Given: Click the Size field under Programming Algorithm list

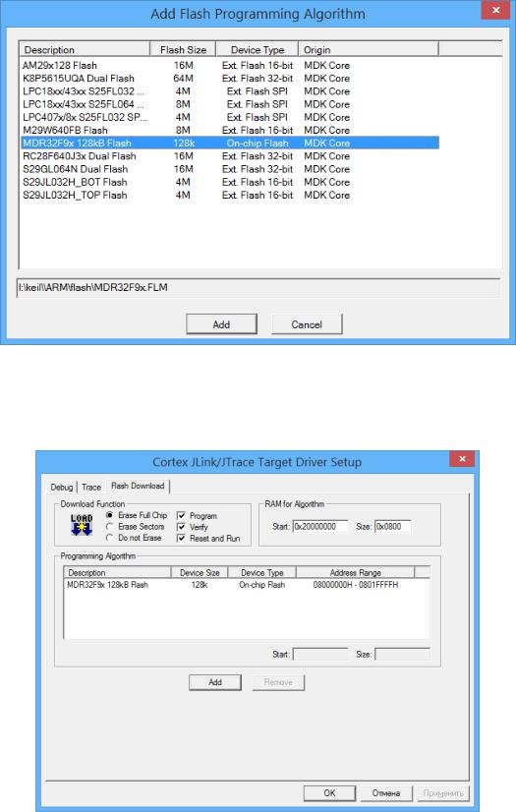Looking at the screenshot, I should click(402, 655).
